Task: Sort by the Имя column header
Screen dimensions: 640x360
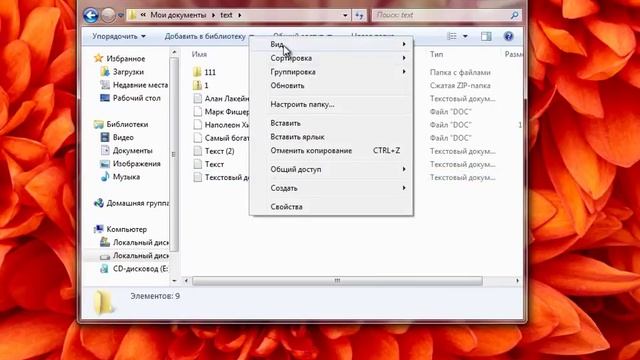Action: click(199, 54)
